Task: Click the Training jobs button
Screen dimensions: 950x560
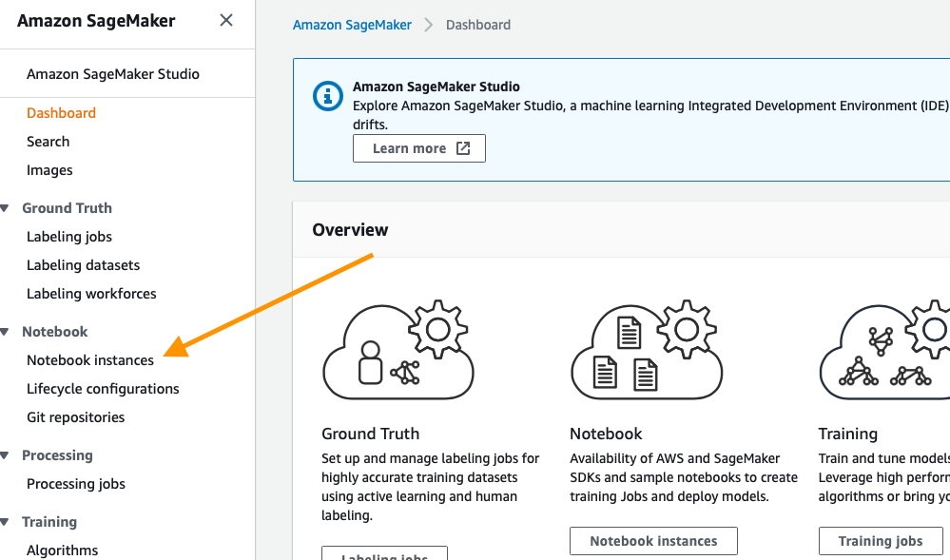Action: [881, 541]
